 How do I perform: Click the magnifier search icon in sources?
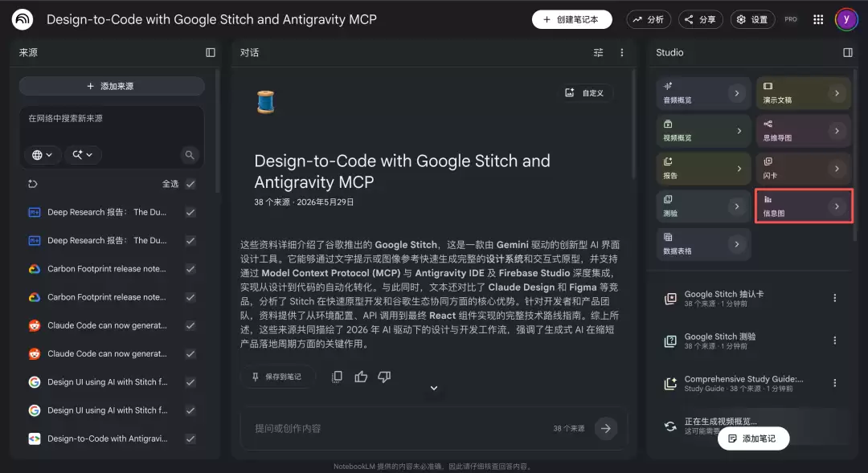[190, 155]
